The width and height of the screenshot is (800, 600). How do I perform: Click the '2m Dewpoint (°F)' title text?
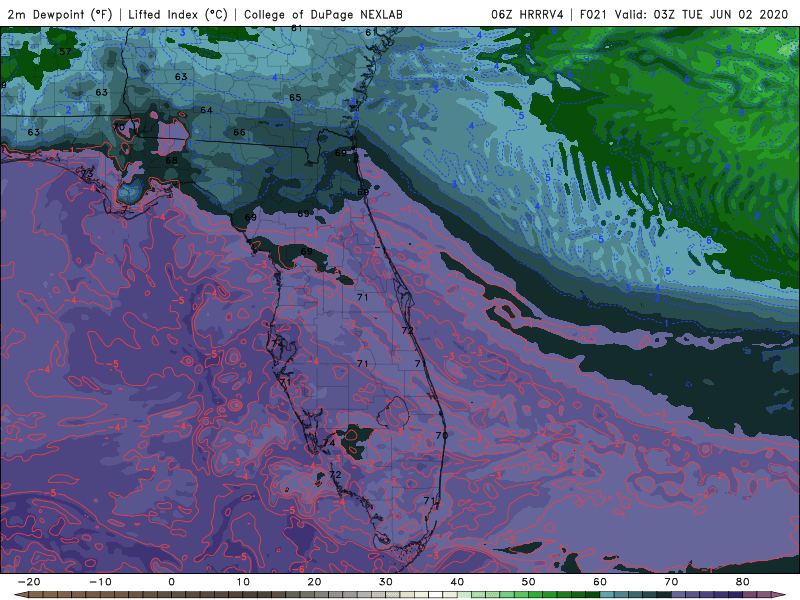[x=60, y=14]
